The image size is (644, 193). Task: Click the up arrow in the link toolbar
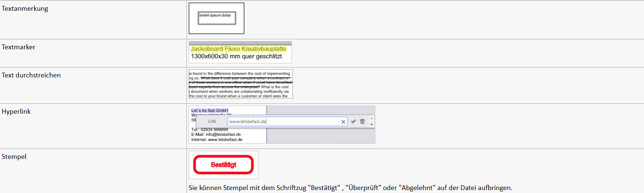coord(371,119)
